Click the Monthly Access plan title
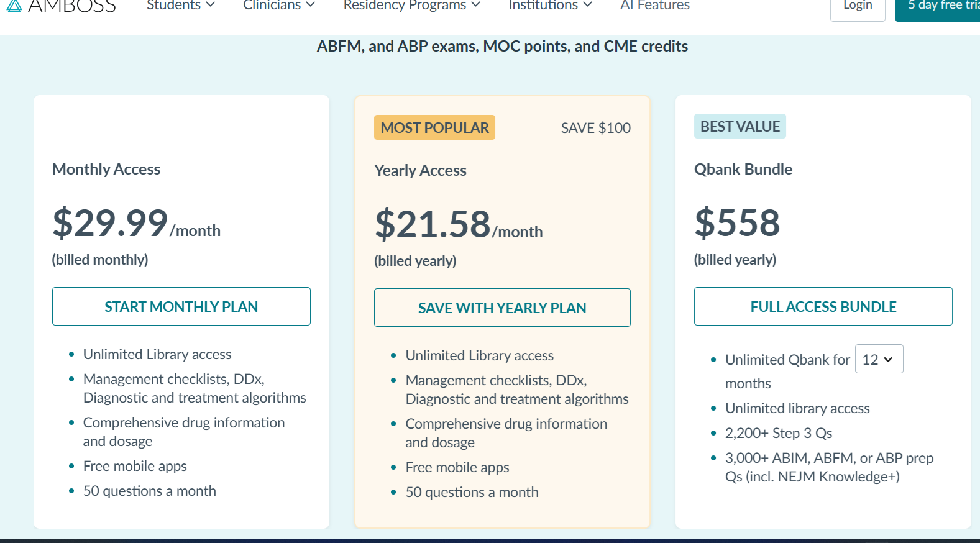The height and width of the screenshot is (543, 980). pos(106,169)
